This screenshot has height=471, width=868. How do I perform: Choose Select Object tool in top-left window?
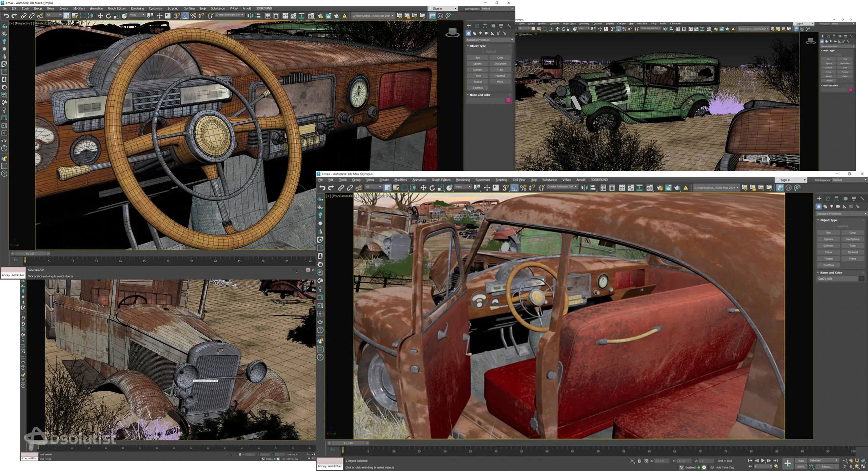pyautogui.click(x=66, y=16)
